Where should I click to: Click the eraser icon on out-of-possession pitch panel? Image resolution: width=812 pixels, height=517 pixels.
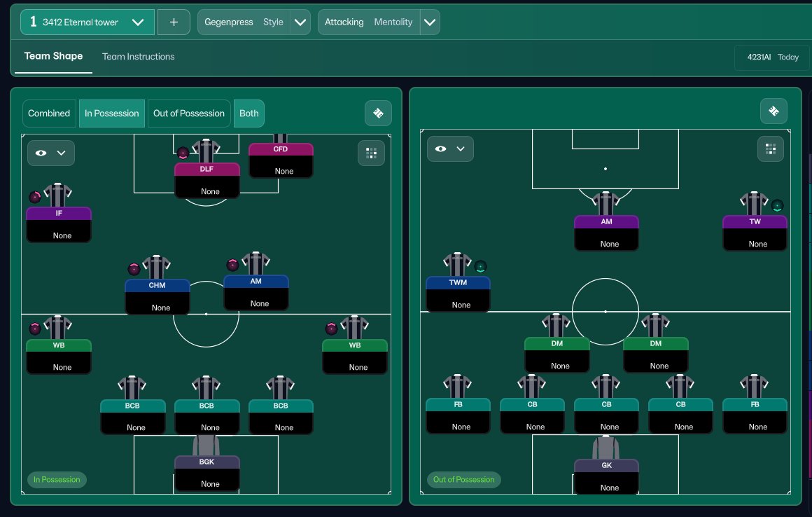coord(773,111)
